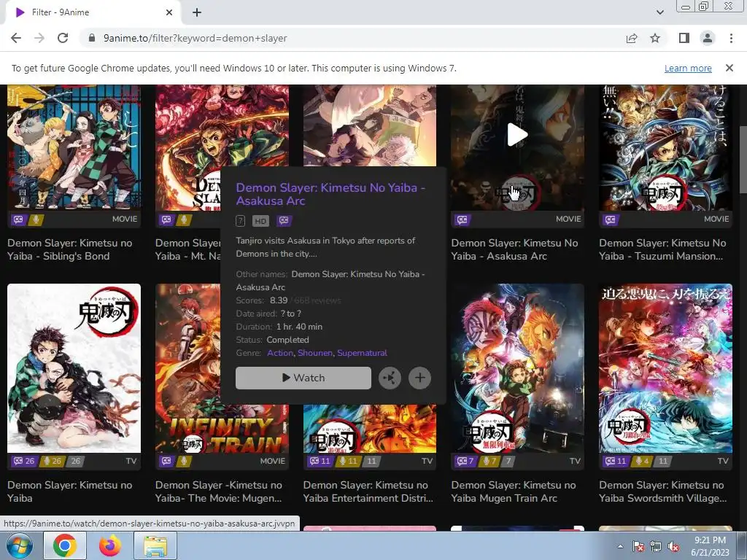This screenshot has height=560, width=747.
Task: Click title Demon Slayer: Kimetsu no Yaiba TV
Action: [69, 491]
